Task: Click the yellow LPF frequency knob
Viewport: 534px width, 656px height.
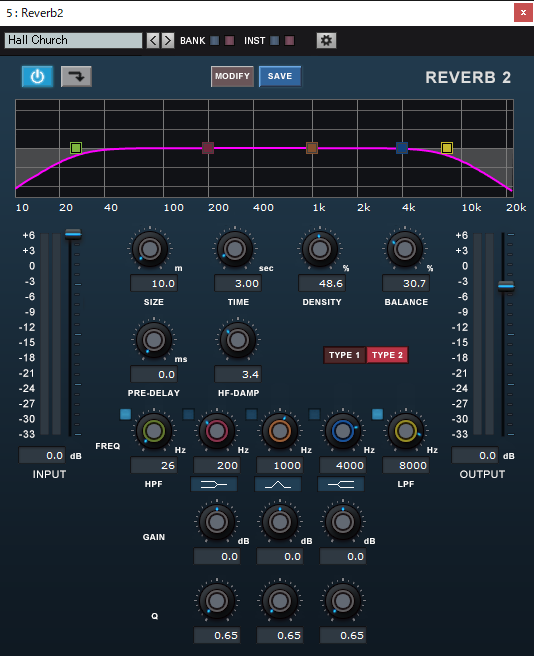Action: click(x=406, y=431)
